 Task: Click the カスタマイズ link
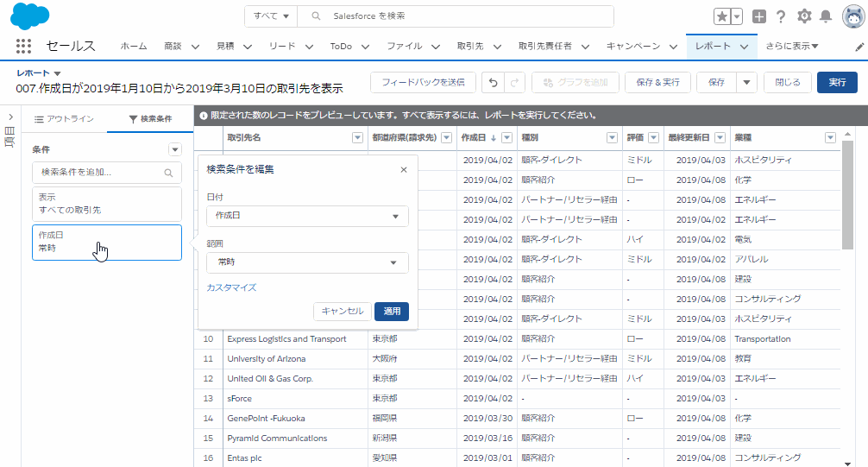231,287
